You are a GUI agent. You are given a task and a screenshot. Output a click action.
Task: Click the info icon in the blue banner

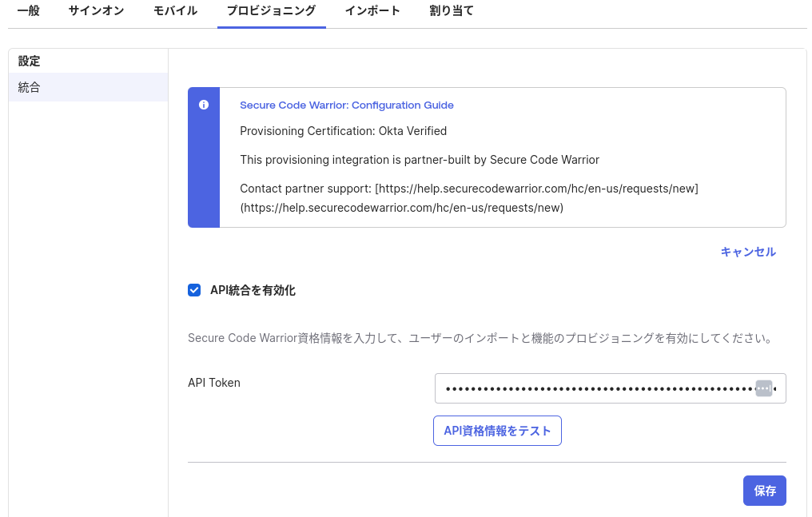(x=204, y=105)
